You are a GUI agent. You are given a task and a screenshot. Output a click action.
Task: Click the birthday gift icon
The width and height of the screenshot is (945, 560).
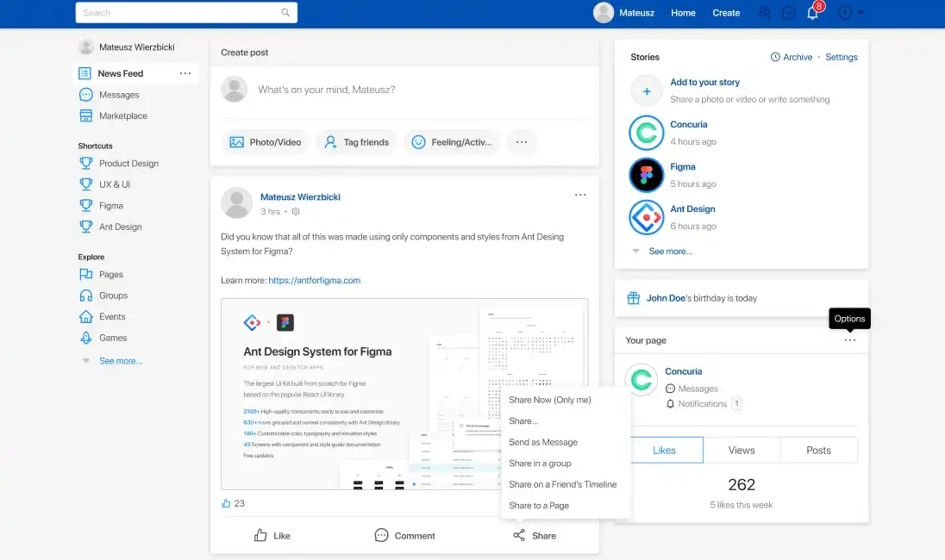pyautogui.click(x=634, y=298)
